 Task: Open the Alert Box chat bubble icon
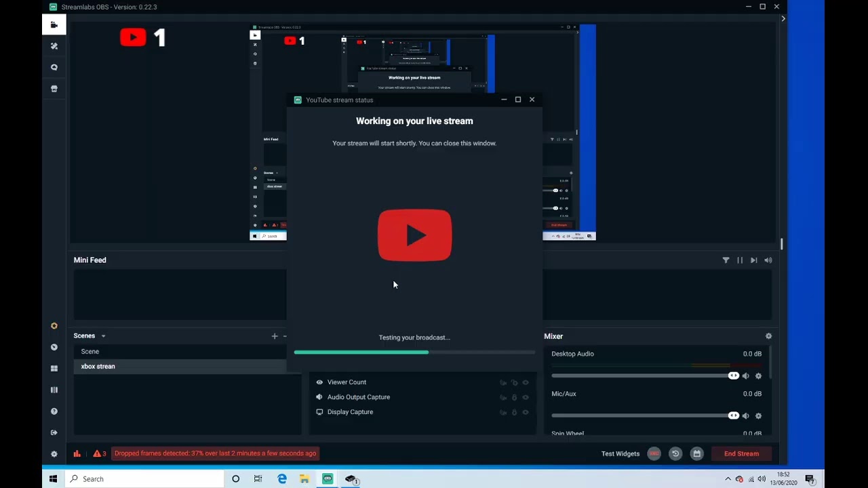(x=54, y=67)
